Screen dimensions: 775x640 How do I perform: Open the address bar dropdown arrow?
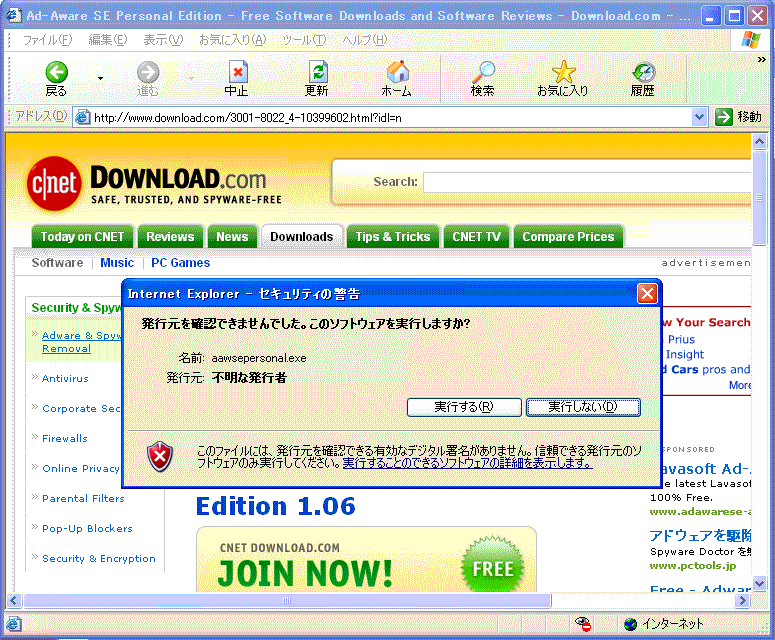point(699,118)
